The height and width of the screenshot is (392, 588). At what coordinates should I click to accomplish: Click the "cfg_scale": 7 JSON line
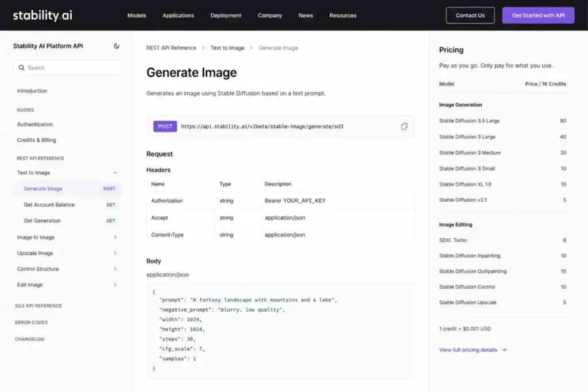pyautogui.click(x=182, y=348)
